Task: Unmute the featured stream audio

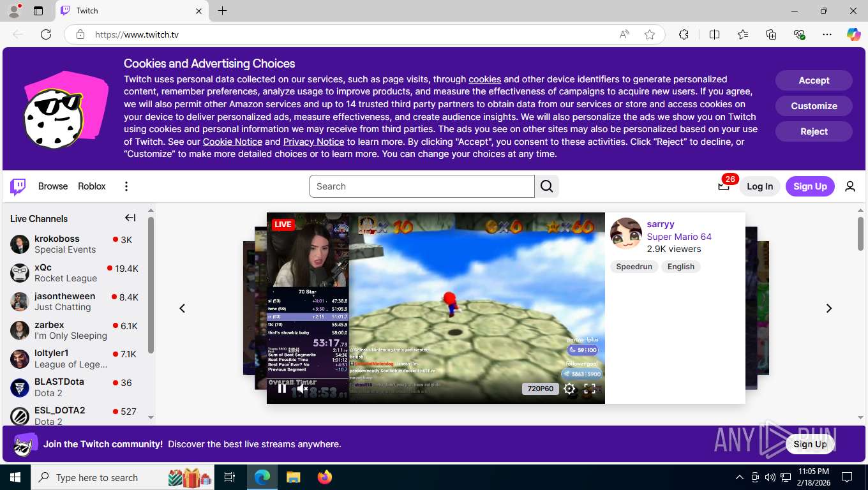Action: coord(303,388)
